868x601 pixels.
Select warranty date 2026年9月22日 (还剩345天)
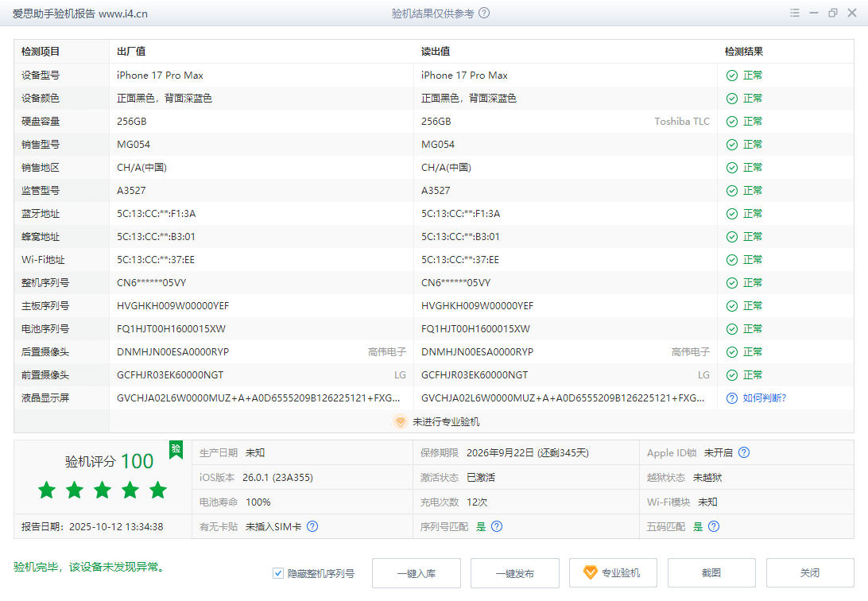[528, 452]
